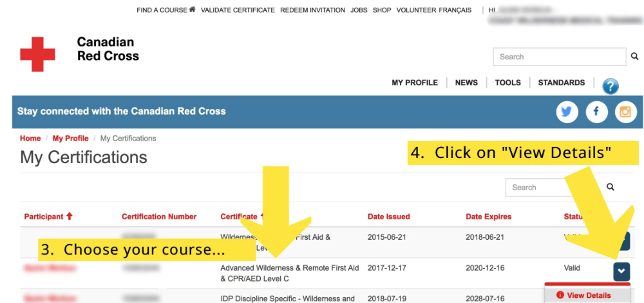Image resolution: width=644 pixels, height=303 pixels.
Task: Click the Home breadcrumb link
Action: (x=30, y=139)
